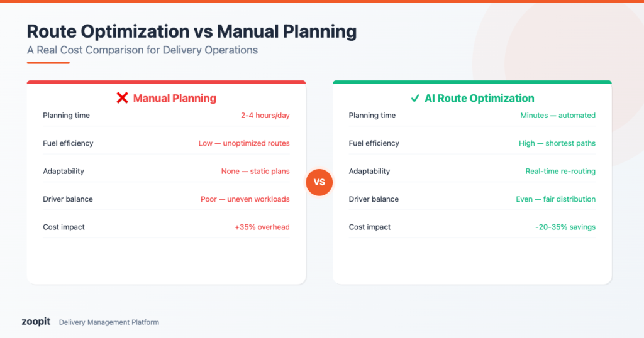Screen dimensions: 644x338
Task: Select the None — static plans text
Action: (x=255, y=171)
